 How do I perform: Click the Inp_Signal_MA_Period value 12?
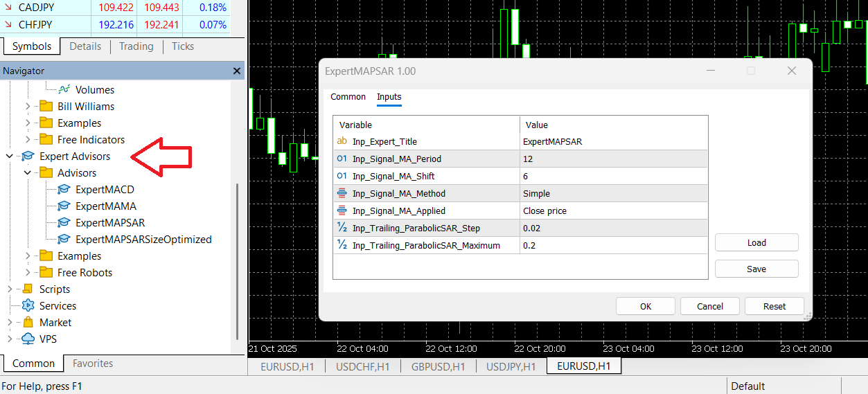614,159
